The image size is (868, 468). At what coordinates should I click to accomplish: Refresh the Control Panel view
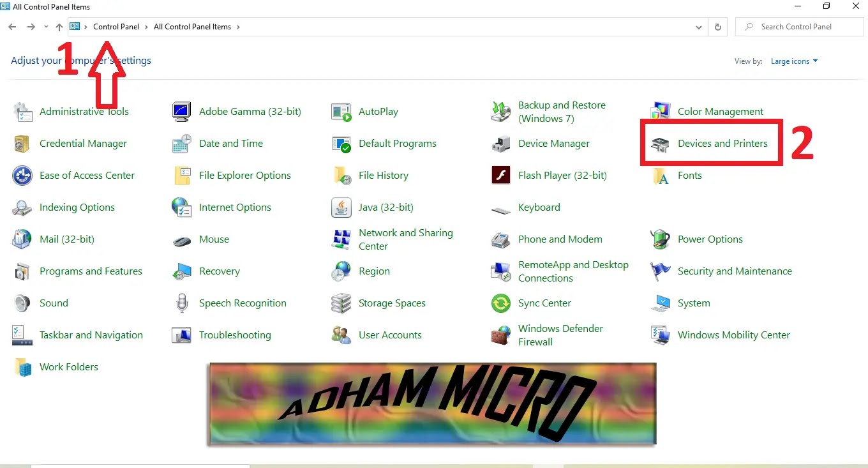tap(718, 27)
